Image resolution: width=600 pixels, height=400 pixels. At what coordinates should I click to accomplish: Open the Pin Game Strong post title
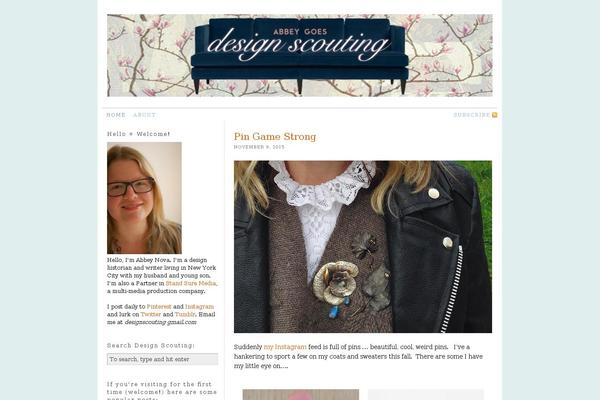pyautogui.click(x=275, y=137)
